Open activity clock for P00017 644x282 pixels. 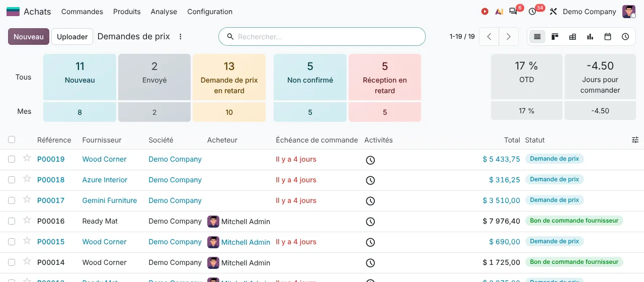pyautogui.click(x=370, y=201)
